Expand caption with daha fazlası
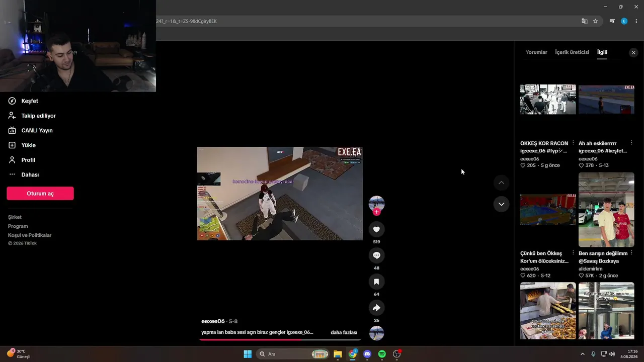 coord(344,332)
